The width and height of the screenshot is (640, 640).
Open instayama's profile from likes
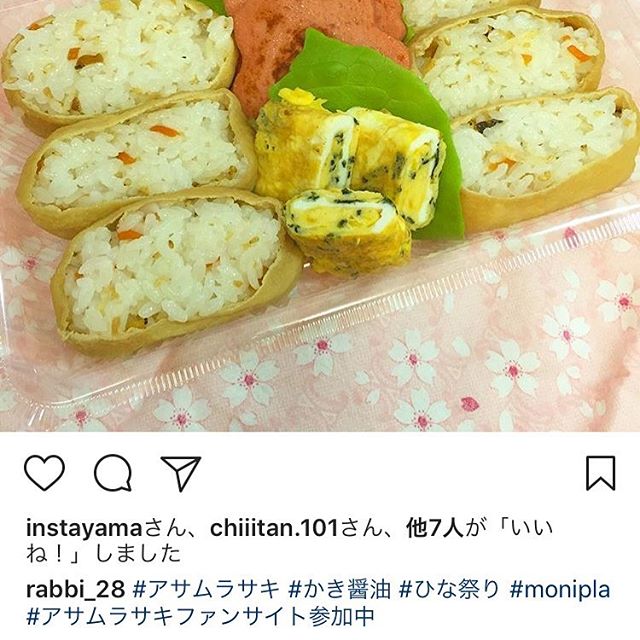(x=84, y=528)
